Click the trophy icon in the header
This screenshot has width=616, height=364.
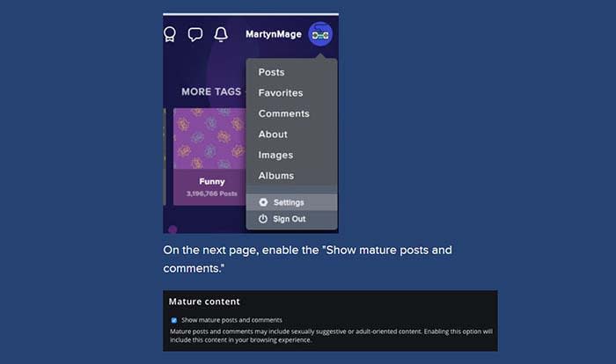168,35
